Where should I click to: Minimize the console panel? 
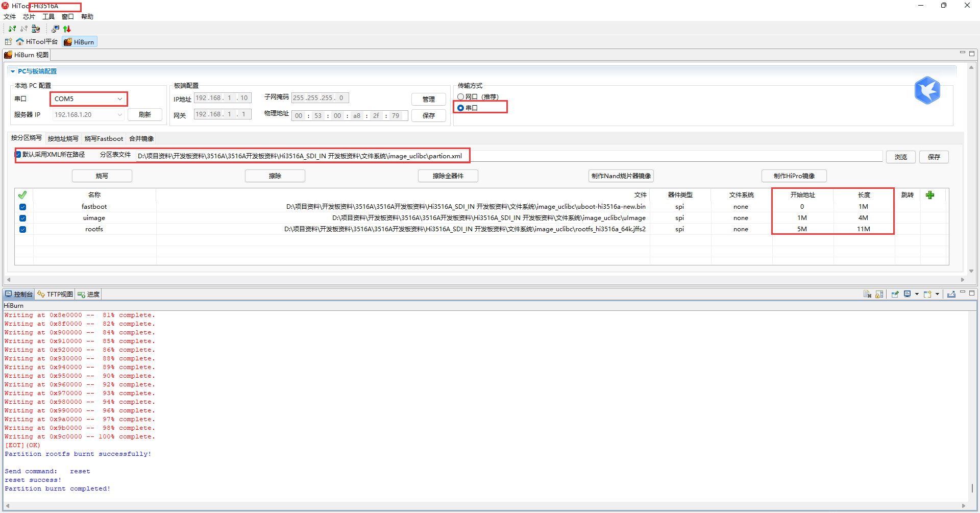tap(963, 293)
